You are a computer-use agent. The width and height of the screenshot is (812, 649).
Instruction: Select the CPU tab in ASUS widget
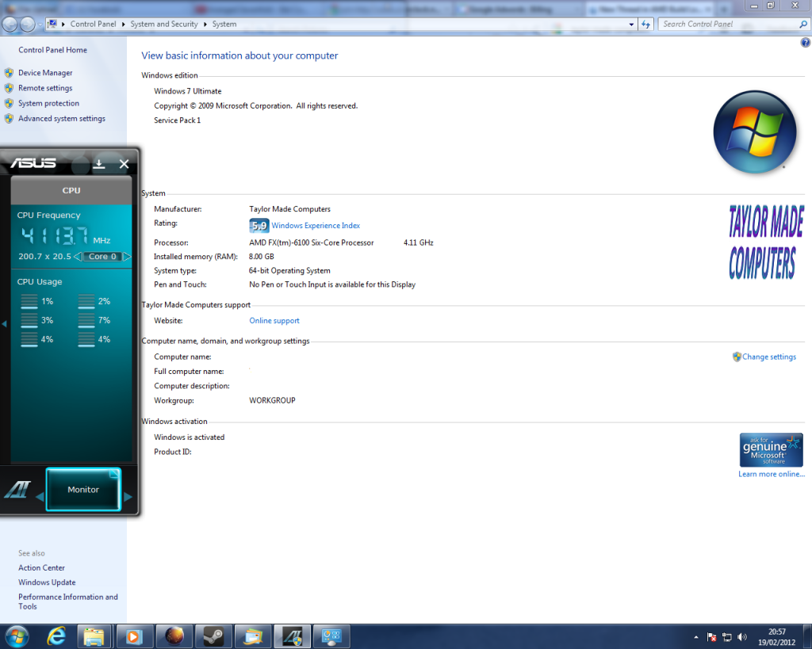(x=71, y=190)
